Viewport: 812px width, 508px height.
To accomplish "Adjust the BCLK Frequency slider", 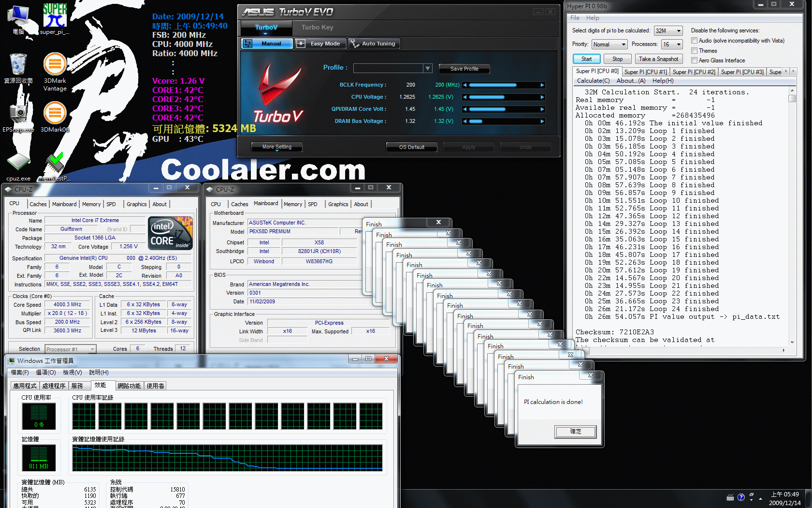I will point(504,85).
